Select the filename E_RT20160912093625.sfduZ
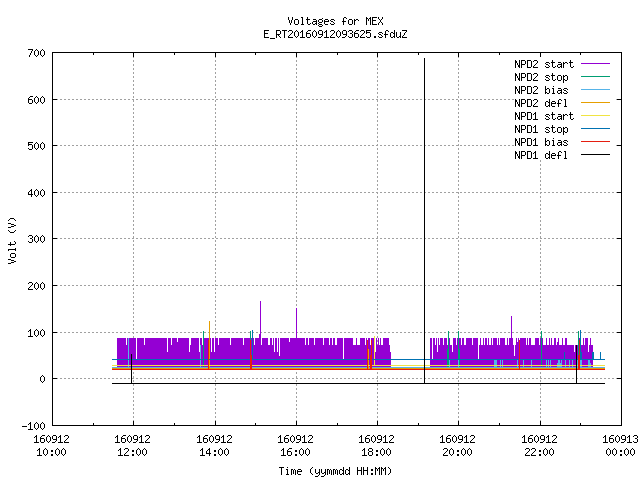Image resolution: width=640 pixels, height=480 pixels. tap(335, 34)
